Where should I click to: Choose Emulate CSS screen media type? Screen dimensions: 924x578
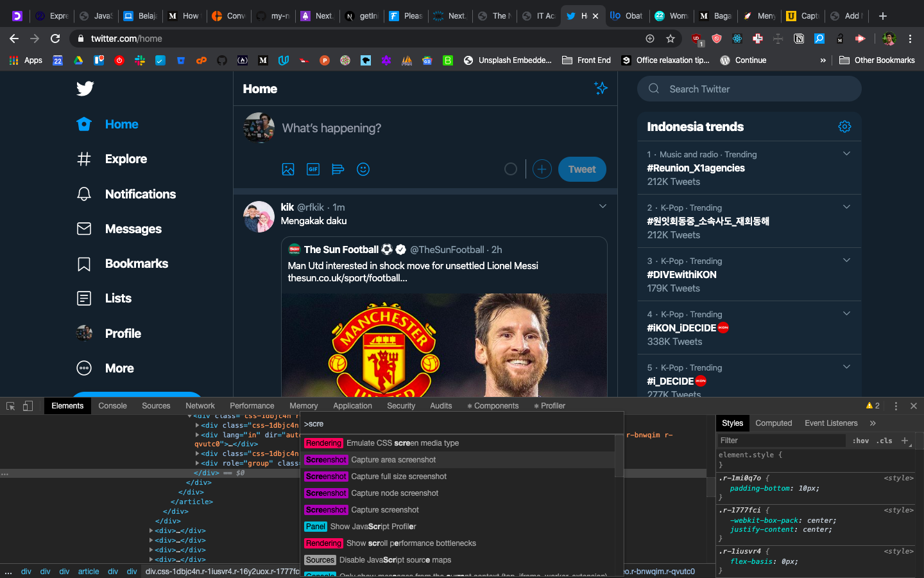pos(458,443)
